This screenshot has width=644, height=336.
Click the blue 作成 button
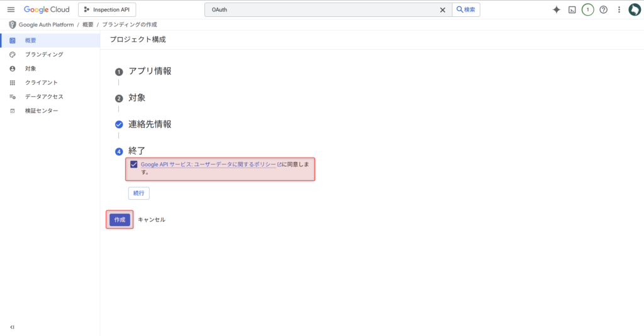[x=119, y=220]
